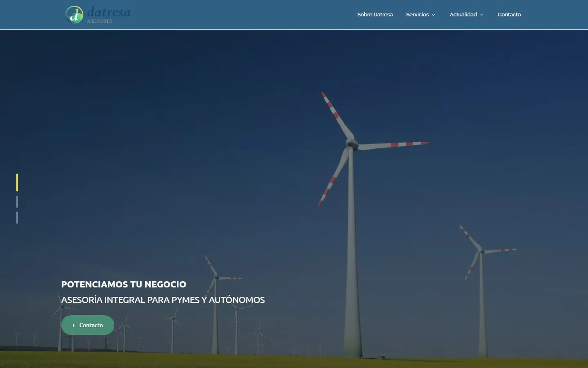Expand the Actualidad dropdown menu
588x368 pixels.
click(x=467, y=15)
